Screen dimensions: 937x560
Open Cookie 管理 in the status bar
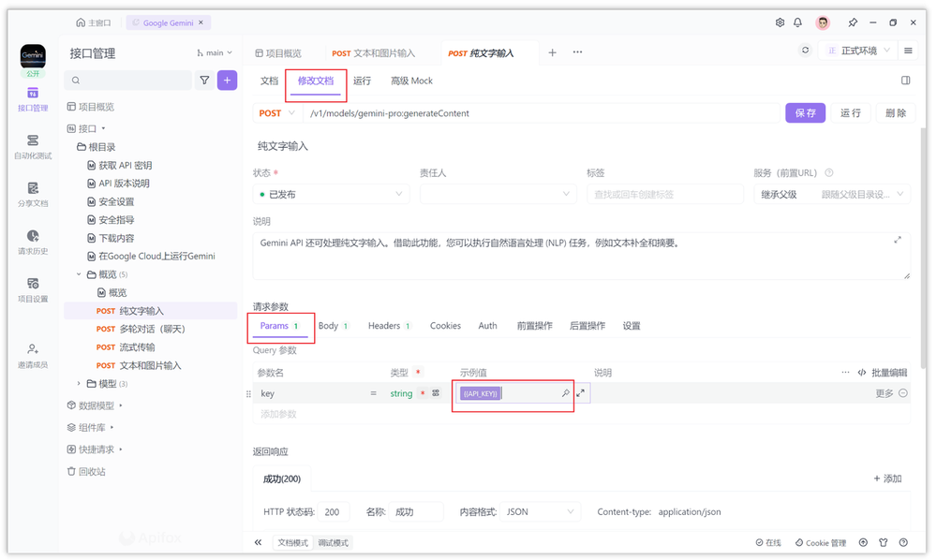[x=820, y=542]
